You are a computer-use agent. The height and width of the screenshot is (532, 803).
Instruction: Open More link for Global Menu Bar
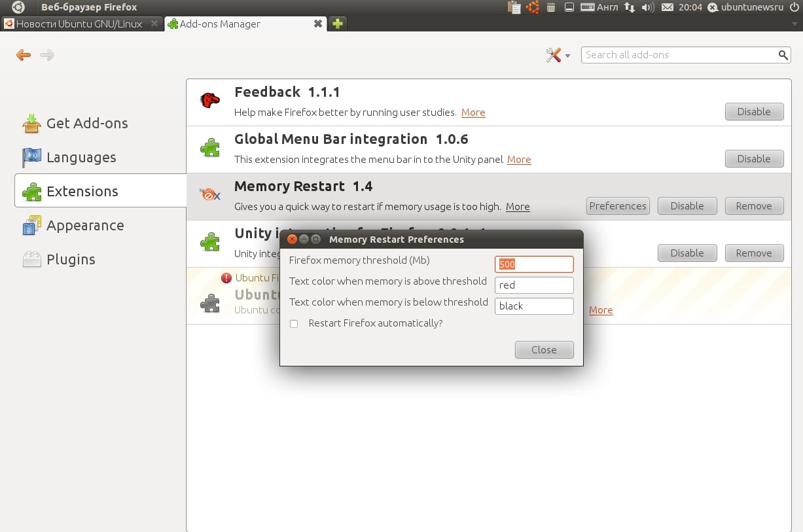click(519, 160)
